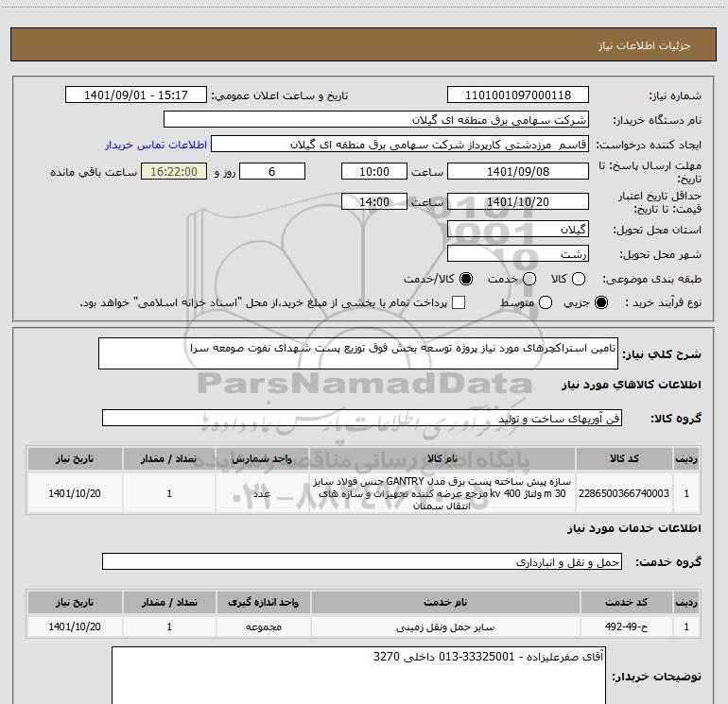Click the کد کالا column header
Image resolution: width=728 pixels, height=704 pixels.
coord(624,458)
